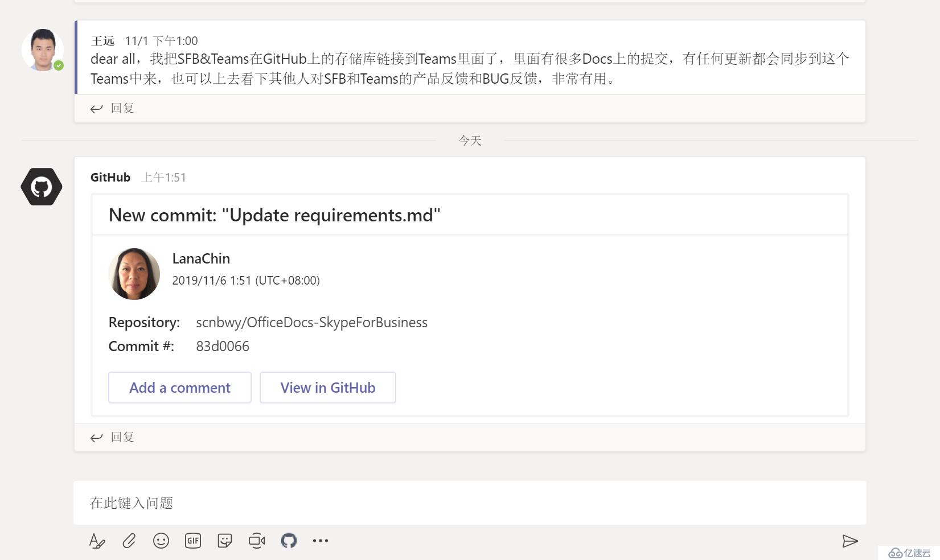The height and width of the screenshot is (560, 940).
Task: Click commit number 83d0066
Action: click(x=223, y=346)
